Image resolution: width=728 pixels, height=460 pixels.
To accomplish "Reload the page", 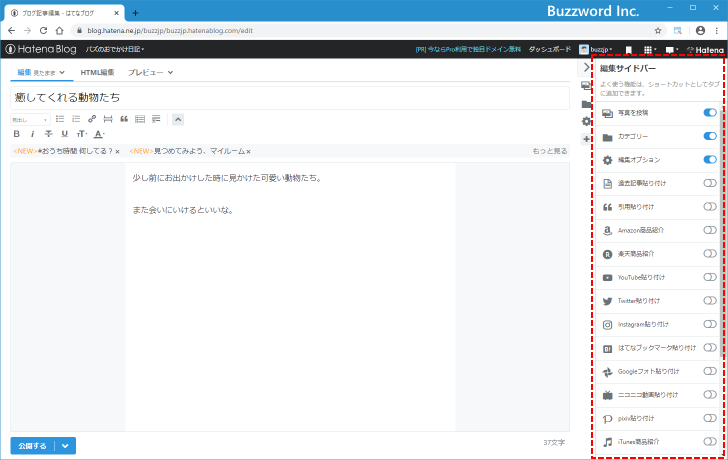I will 43,31.
